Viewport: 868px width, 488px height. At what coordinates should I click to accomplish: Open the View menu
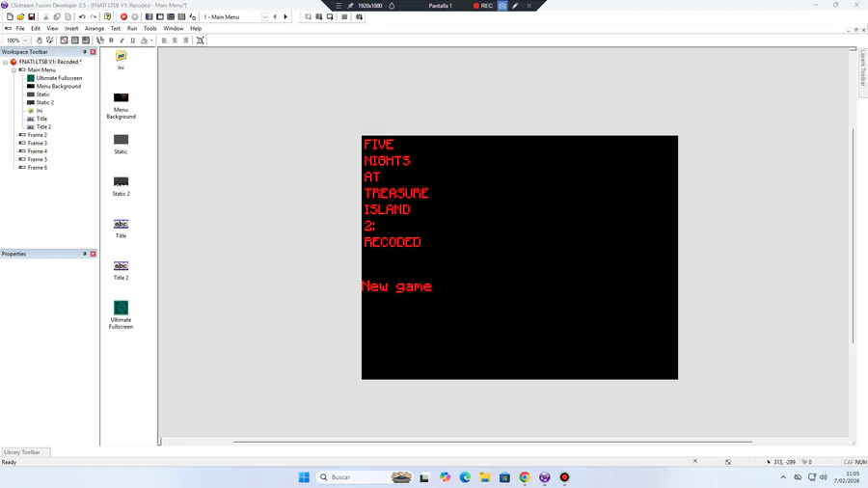(x=53, y=28)
